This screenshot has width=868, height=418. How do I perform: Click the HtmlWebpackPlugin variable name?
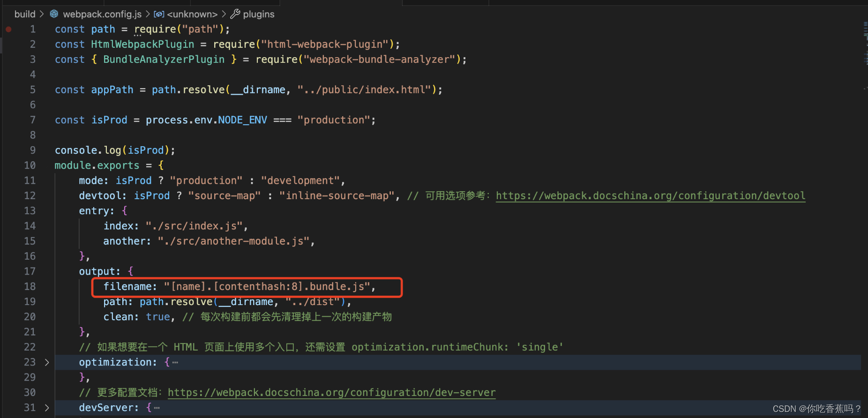tap(142, 44)
